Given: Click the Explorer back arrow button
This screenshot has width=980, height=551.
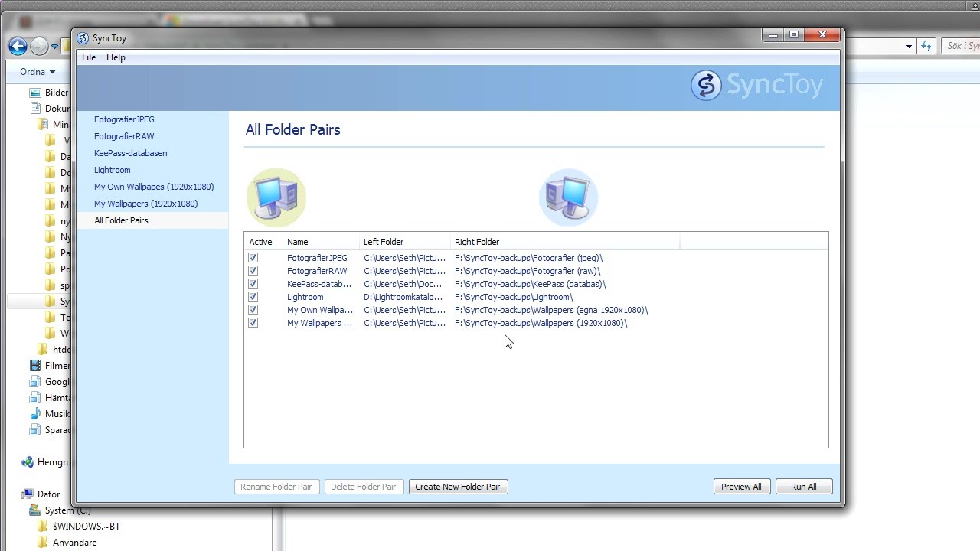Looking at the screenshot, I should tap(18, 46).
